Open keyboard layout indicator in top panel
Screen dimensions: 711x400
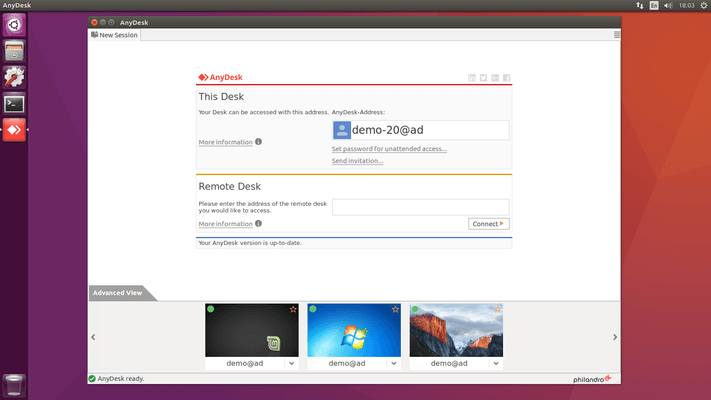[x=654, y=5]
